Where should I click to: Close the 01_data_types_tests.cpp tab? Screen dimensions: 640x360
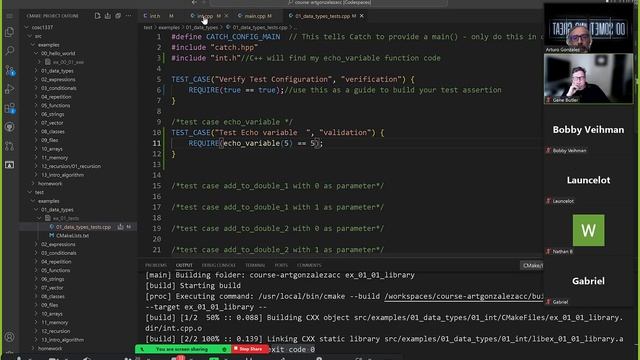click(x=362, y=16)
